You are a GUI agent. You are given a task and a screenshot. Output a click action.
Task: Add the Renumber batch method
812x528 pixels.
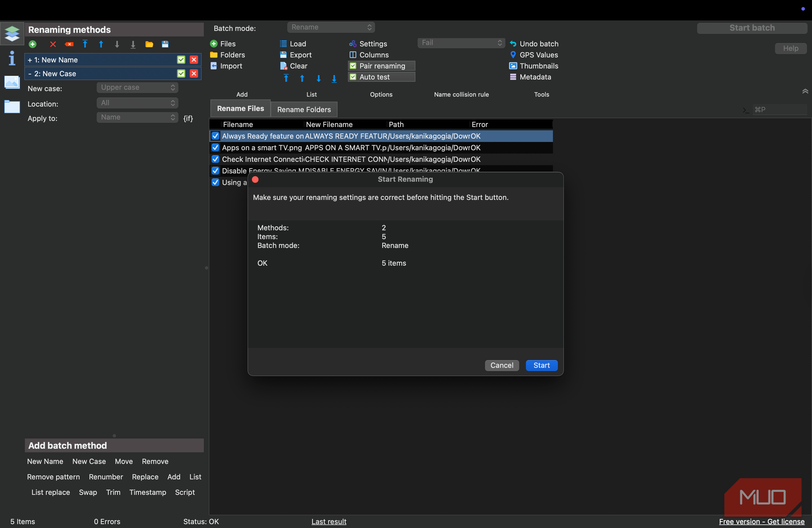[106, 477]
